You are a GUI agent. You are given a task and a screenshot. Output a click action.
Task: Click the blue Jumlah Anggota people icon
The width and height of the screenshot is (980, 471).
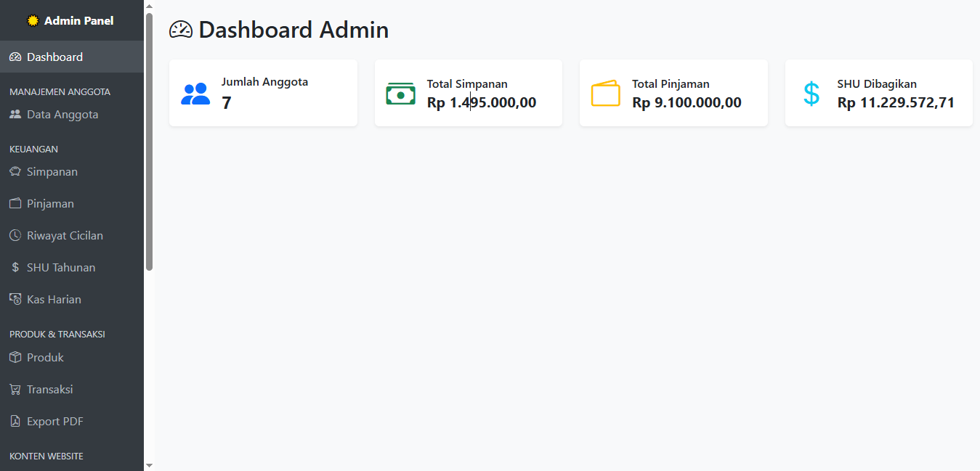(x=195, y=94)
